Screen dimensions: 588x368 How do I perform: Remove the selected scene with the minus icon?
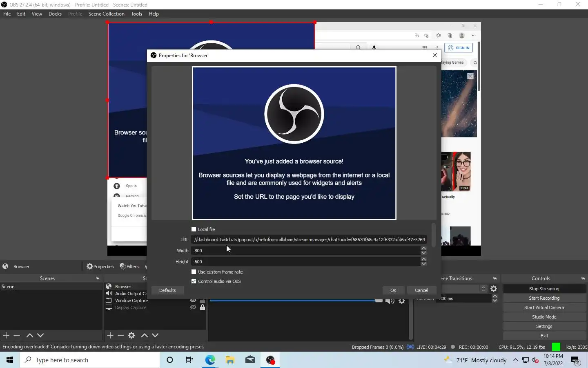17,335
